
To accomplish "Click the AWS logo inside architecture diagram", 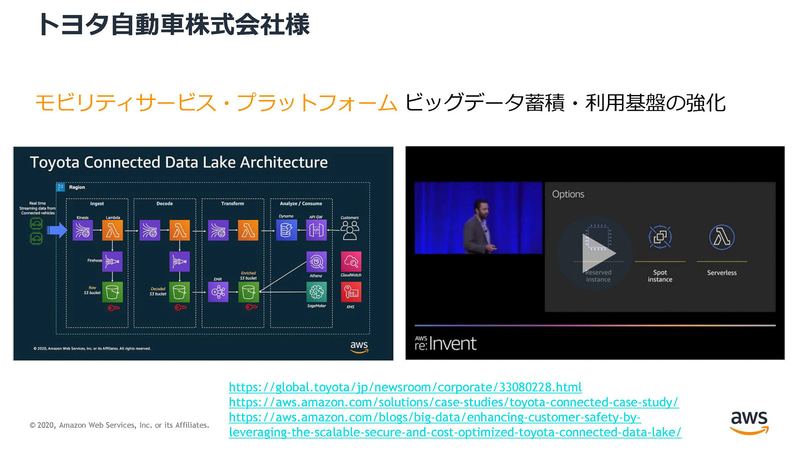I will tap(359, 346).
